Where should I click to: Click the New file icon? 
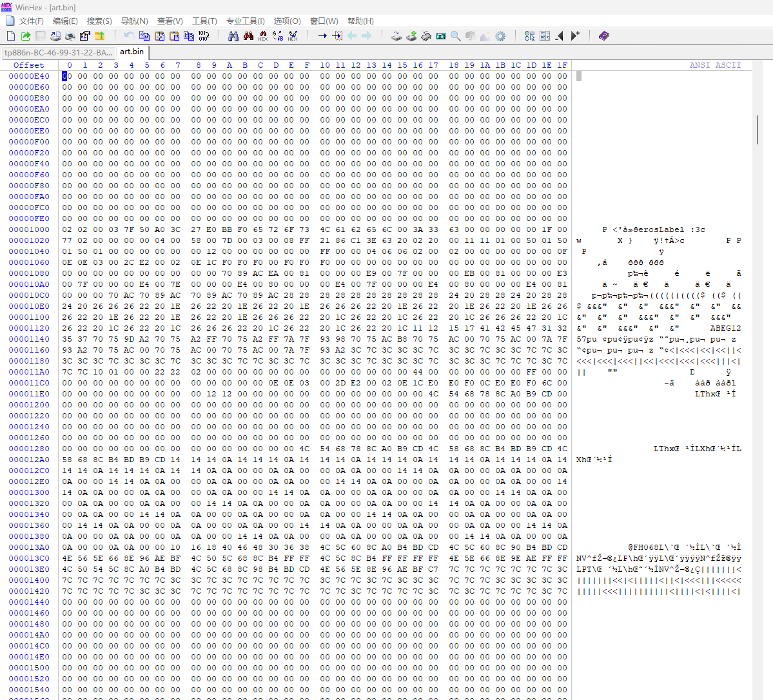[11, 36]
